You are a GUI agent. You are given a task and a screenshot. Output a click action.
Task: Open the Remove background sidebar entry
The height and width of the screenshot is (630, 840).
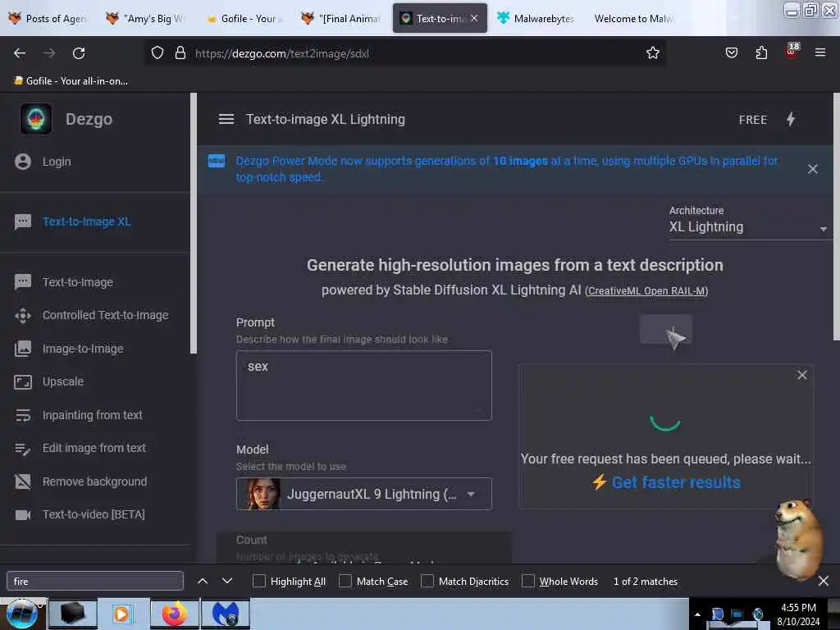95,481
